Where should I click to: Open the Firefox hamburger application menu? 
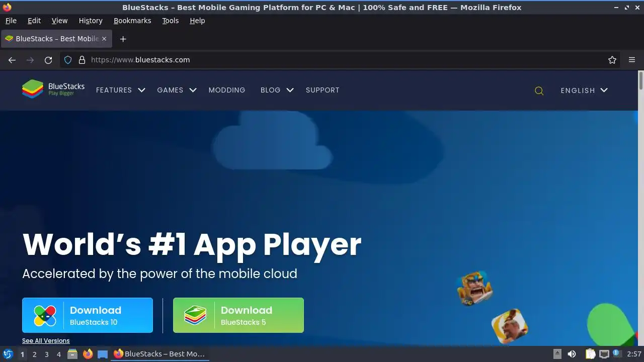632,60
